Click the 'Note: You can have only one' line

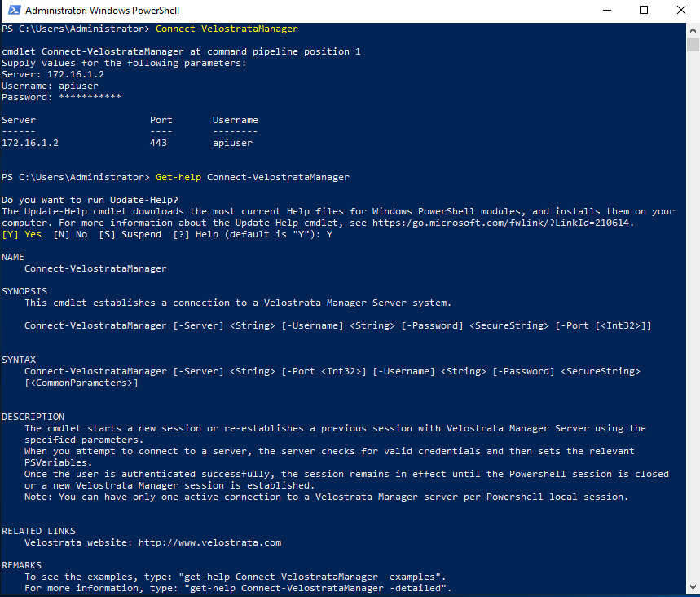coord(326,497)
